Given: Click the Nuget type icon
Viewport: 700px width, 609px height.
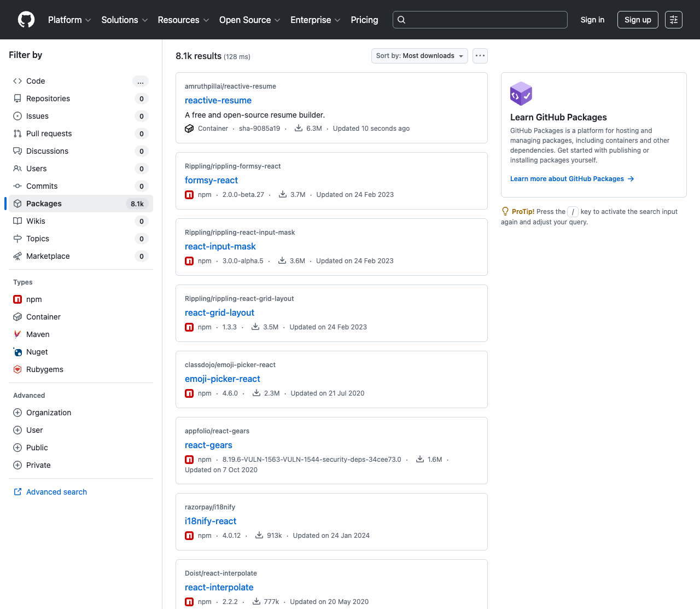Looking at the screenshot, I should tap(17, 352).
